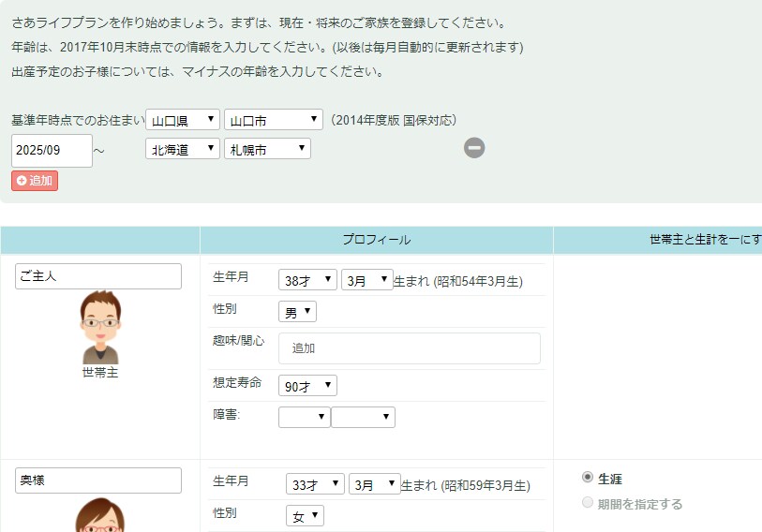Click the 奥様 name field
The height and width of the screenshot is (532, 762).
coord(98,480)
